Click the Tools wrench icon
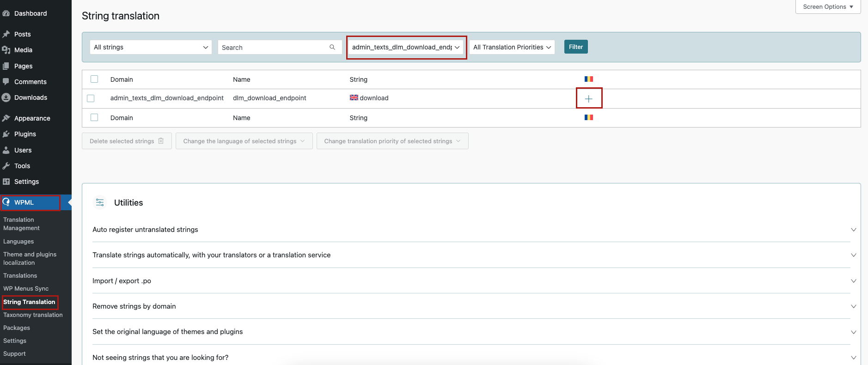 [6, 166]
